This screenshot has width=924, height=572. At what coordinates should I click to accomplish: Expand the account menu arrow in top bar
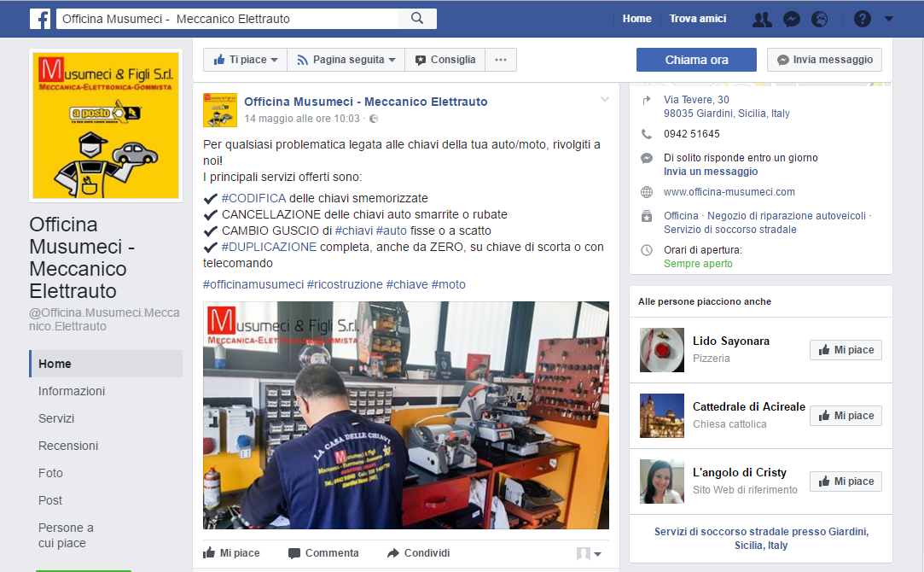(x=889, y=19)
